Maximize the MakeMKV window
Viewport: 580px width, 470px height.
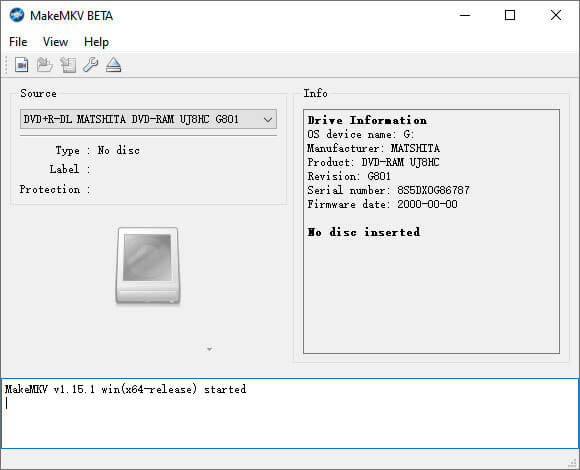pyautogui.click(x=510, y=15)
